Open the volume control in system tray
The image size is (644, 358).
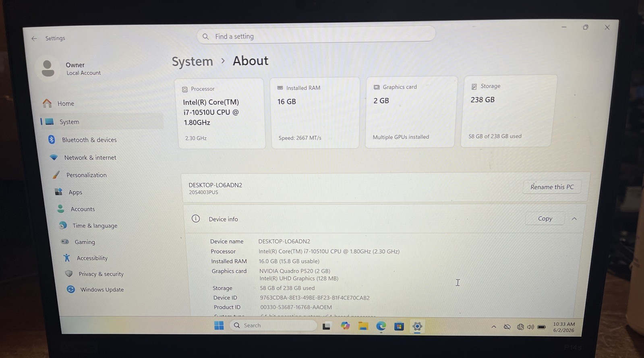coord(530,327)
